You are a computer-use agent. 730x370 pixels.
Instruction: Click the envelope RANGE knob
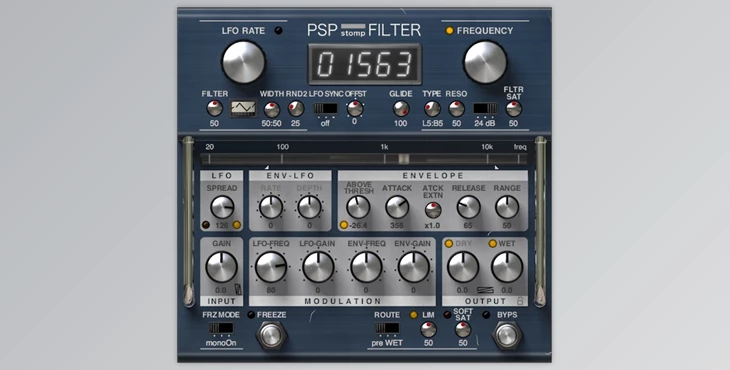[507, 207]
